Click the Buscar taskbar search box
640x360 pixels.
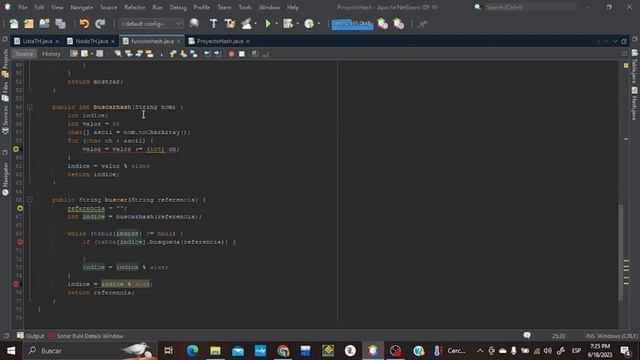[x=90, y=351]
